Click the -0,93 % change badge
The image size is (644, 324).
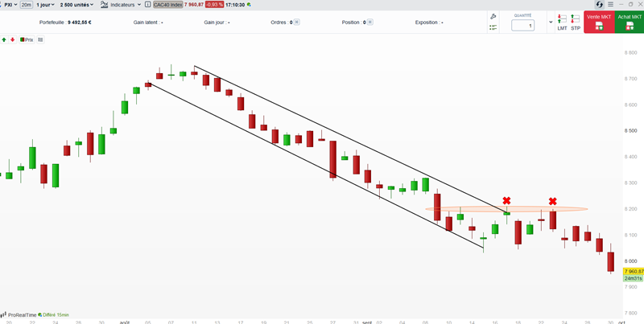point(214,5)
